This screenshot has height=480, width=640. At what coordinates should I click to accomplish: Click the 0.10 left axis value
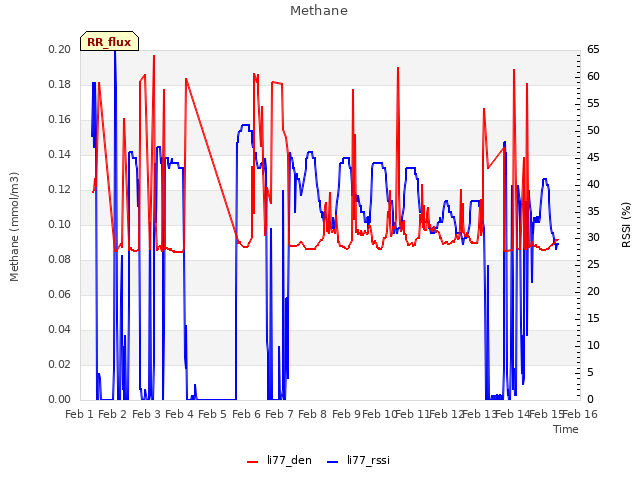point(60,224)
